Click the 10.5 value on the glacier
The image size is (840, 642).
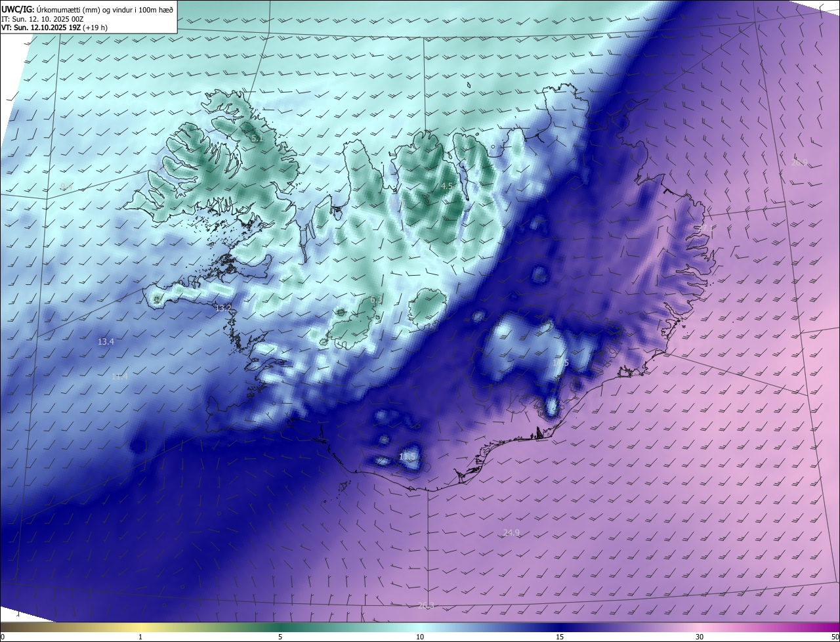(560, 363)
